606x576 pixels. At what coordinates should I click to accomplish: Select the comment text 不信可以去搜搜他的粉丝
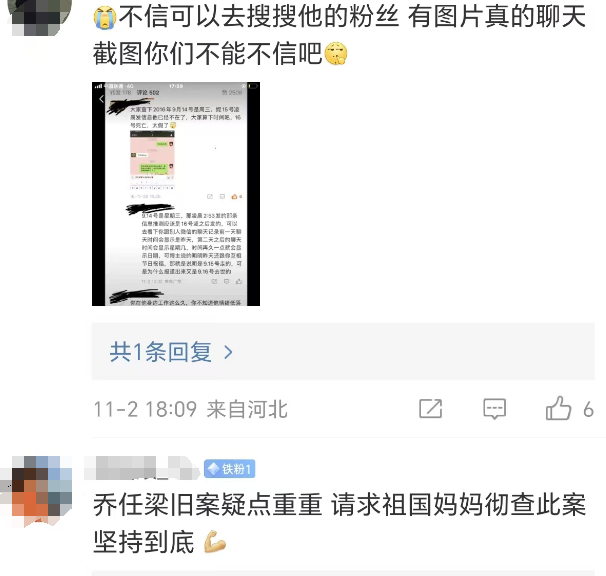coord(259,17)
